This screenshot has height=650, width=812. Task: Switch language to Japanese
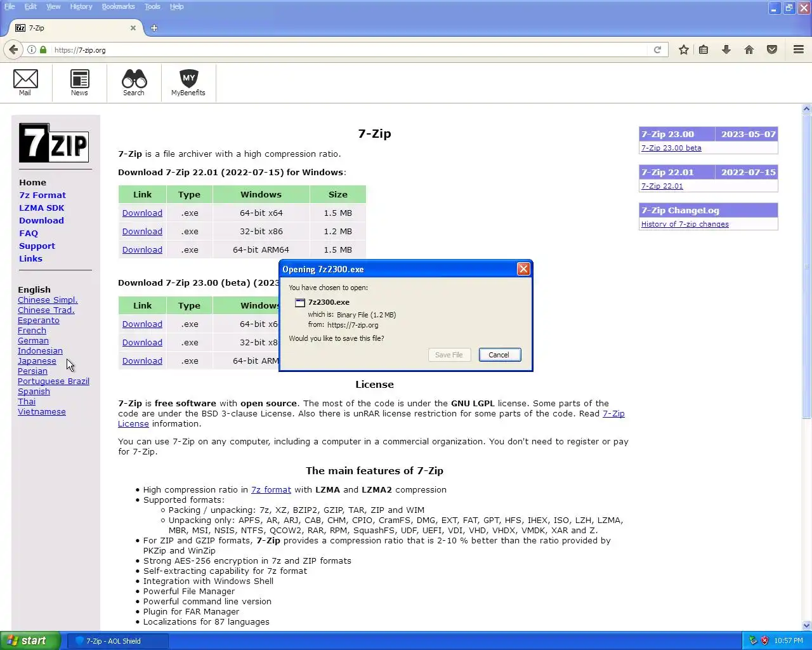pos(37,361)
